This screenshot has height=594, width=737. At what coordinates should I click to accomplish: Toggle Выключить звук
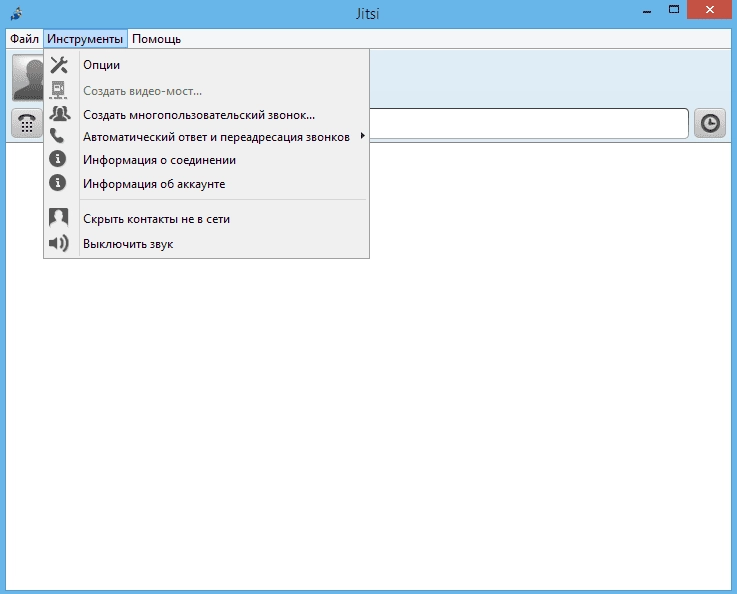[206, 244]
